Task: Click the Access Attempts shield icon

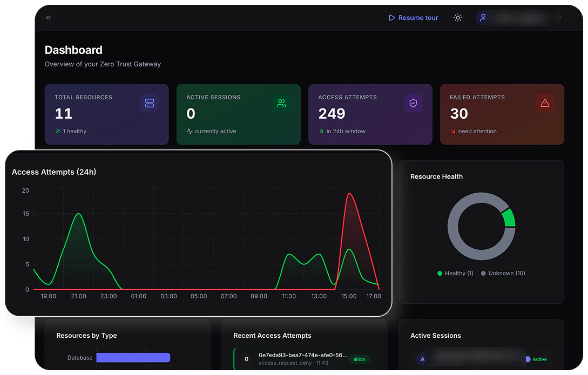Action: 413,103
